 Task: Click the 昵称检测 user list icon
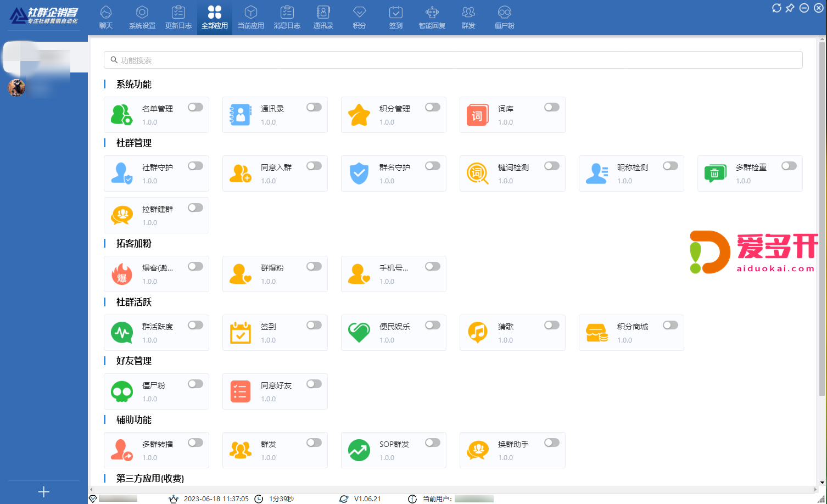point(596,173)
